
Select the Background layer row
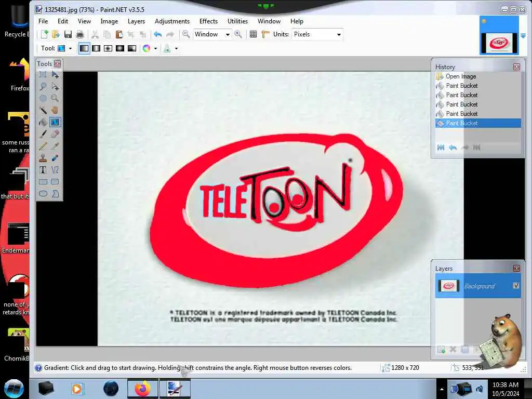(478, 286)
